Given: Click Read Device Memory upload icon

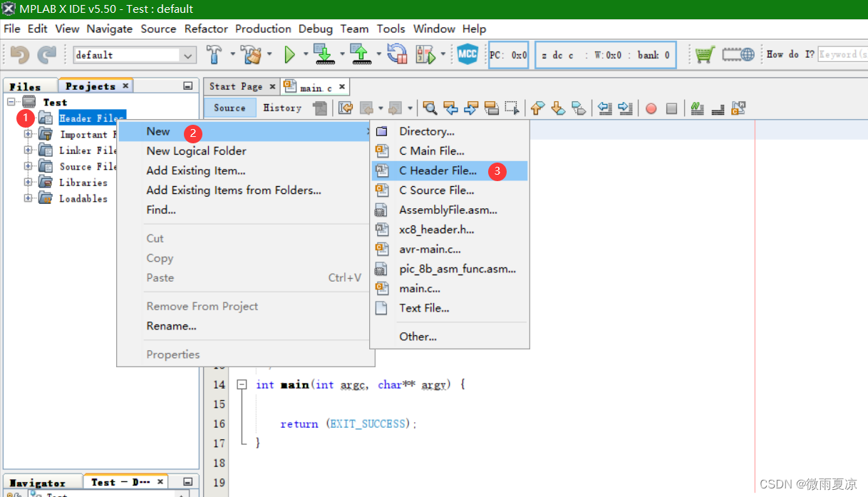Looking at the screenshot, I should 360,55.
